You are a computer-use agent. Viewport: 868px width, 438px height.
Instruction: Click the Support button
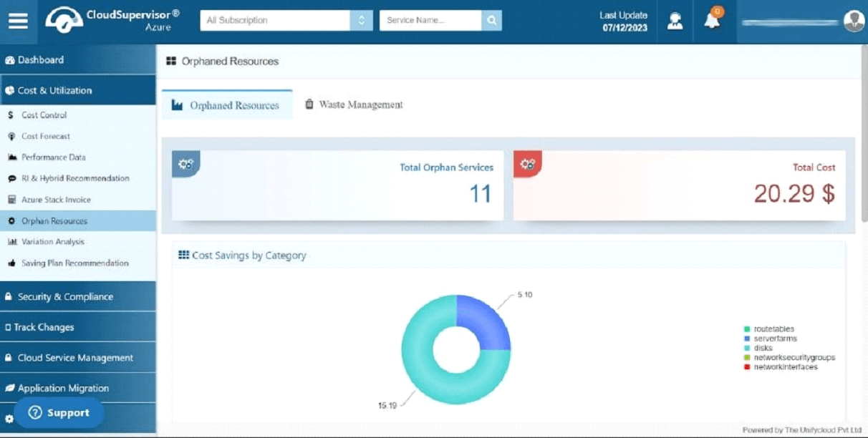point(59,413)
